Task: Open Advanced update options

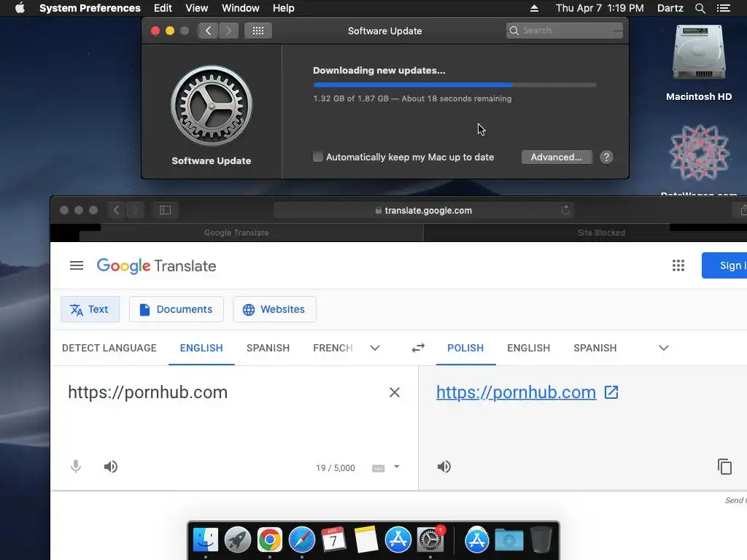Action: 557,157
